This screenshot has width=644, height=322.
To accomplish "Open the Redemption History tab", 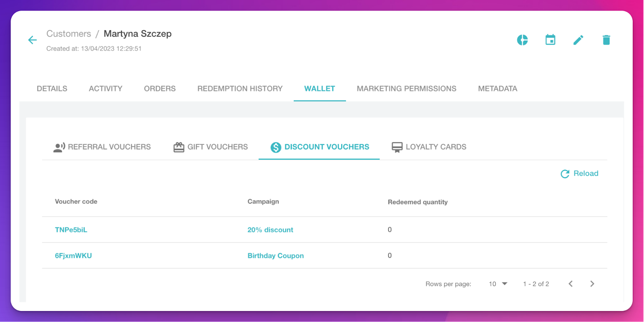I will click(x=240, y=89).
